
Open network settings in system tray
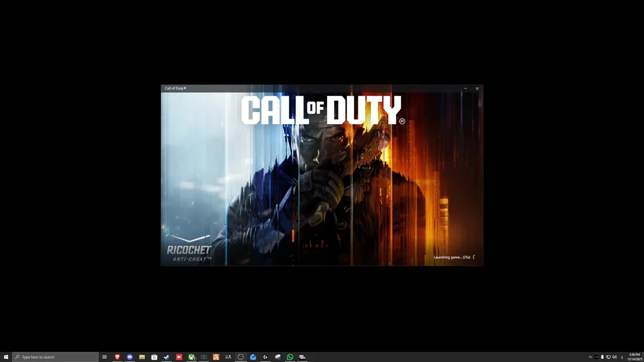click(x=608, y=357)
